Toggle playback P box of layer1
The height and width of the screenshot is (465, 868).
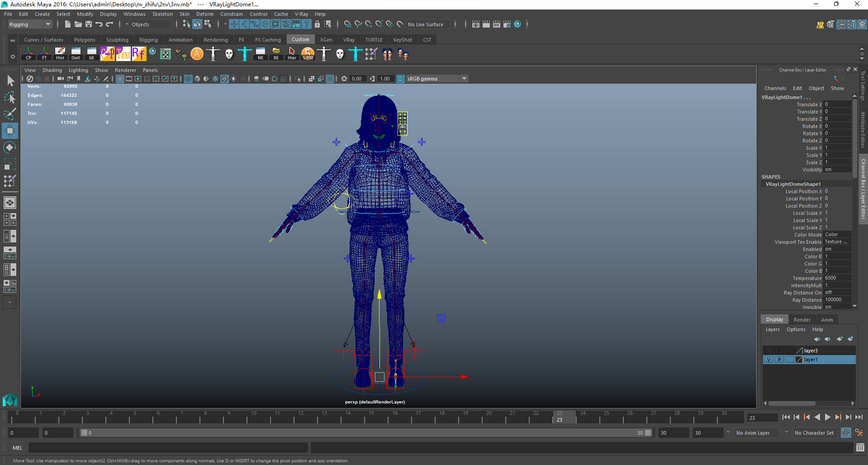point(779,360)
